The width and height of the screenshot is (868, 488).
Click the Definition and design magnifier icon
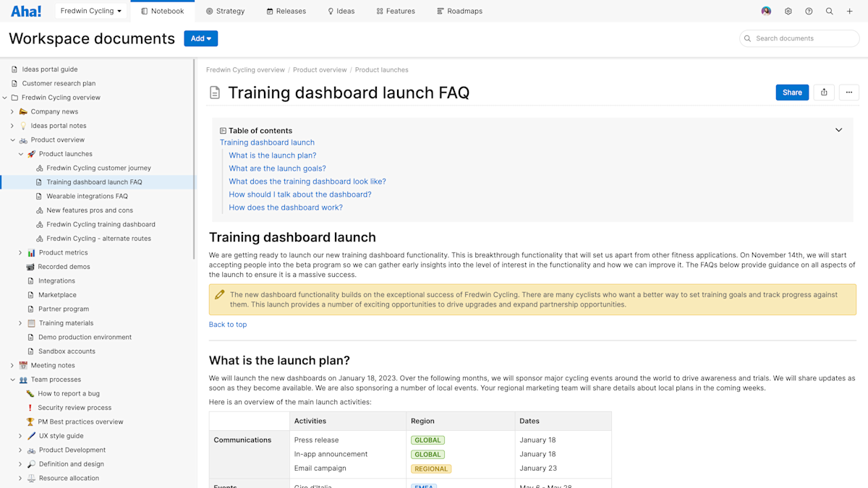tap(31, 464)
